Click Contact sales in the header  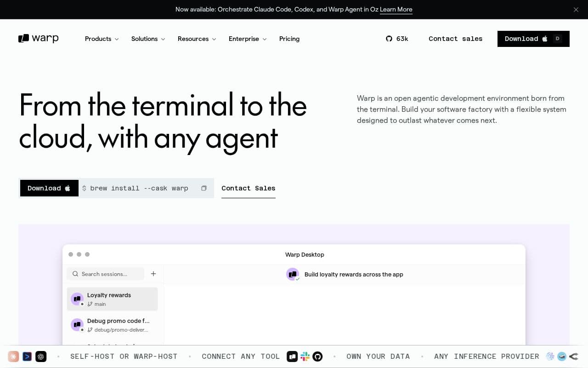pos(456,39)
